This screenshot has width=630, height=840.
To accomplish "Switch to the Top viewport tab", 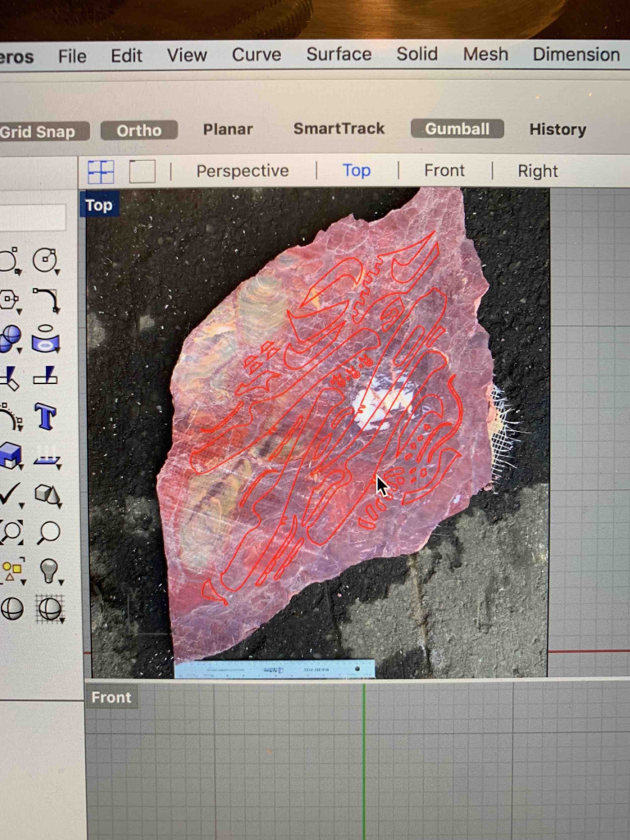I will coord(357,171).
